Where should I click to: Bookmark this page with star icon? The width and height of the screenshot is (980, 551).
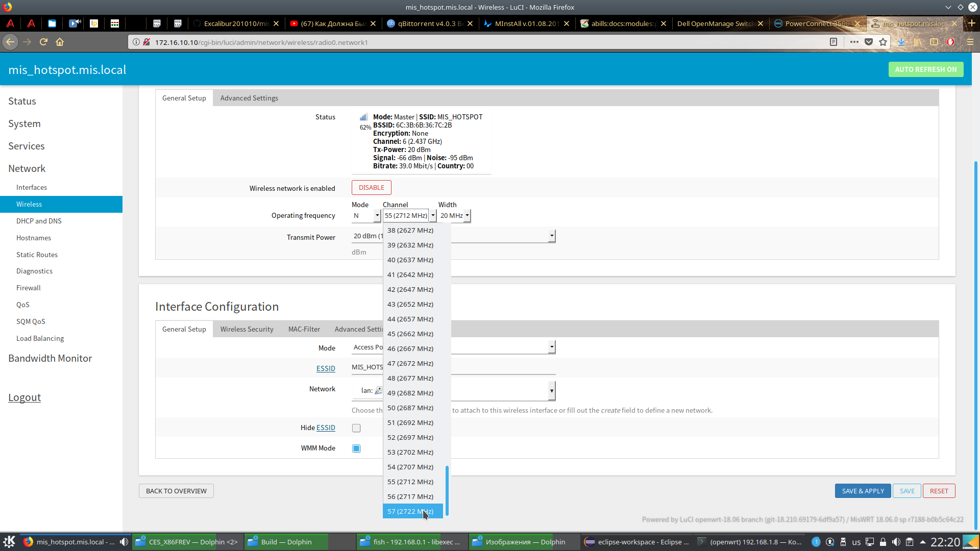[883, 42]
